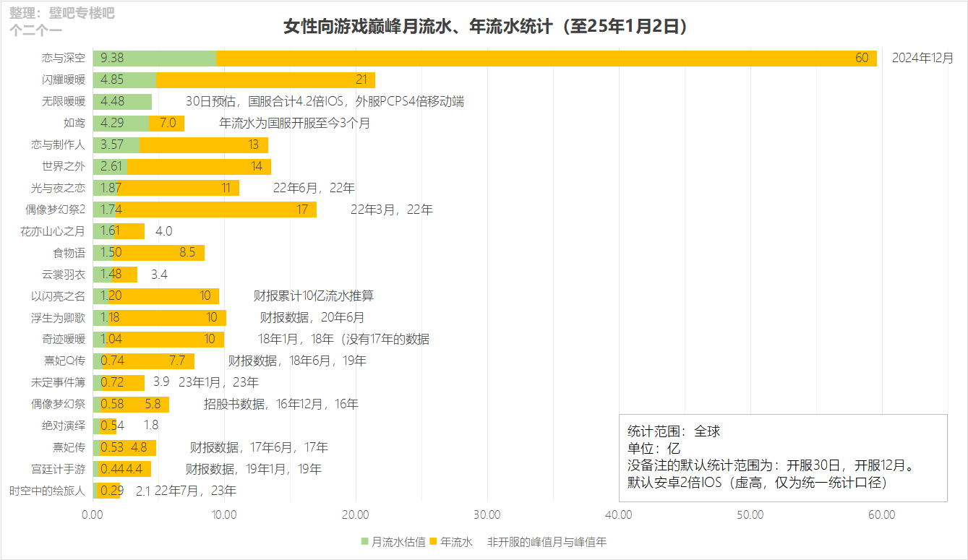This screenshot has height=560, width=968.
Task: Click the 默认安卓2倍IOS line in note box
Action: click(757, 482)
